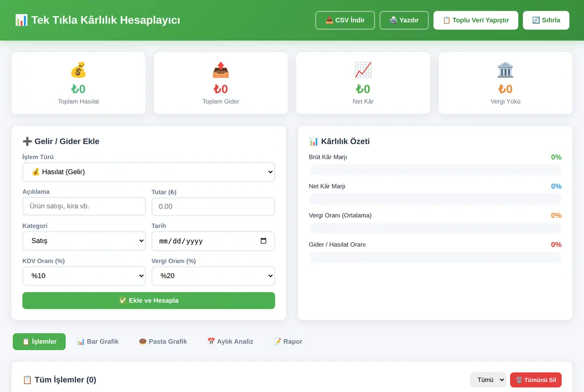The width and height of the screenshot is (584, 392).
Task: Open the İşlem Türü dropdown
Action: 148,172
